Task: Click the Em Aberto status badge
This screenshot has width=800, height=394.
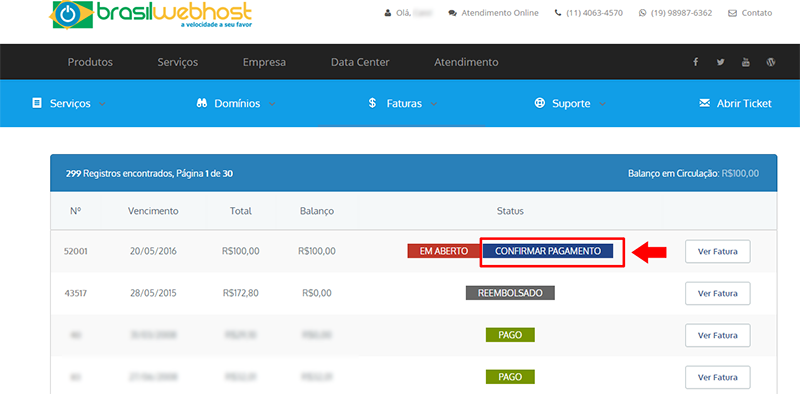Action: [x=443, y=251]
